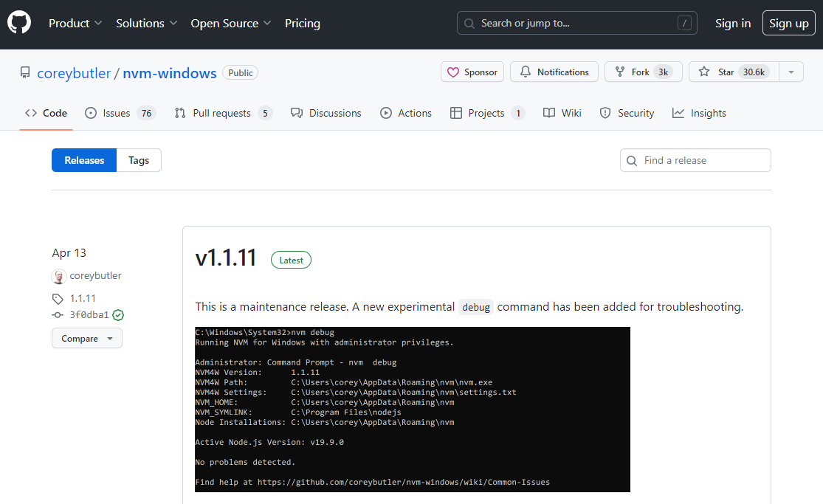Expand the Compare dropdown
823x504 pixels.
pyautogui.click(x=86, y=338)
